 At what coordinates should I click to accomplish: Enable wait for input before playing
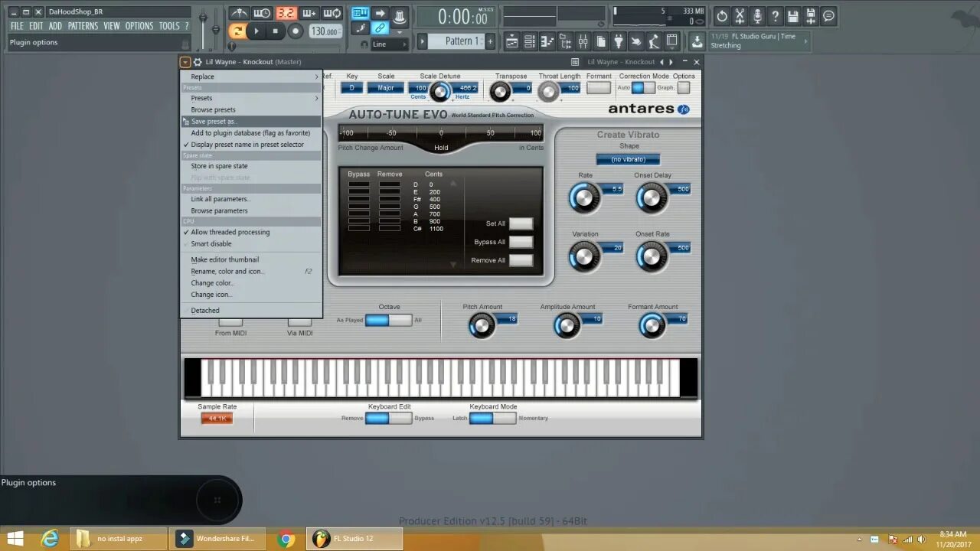(x=263, y=13)
